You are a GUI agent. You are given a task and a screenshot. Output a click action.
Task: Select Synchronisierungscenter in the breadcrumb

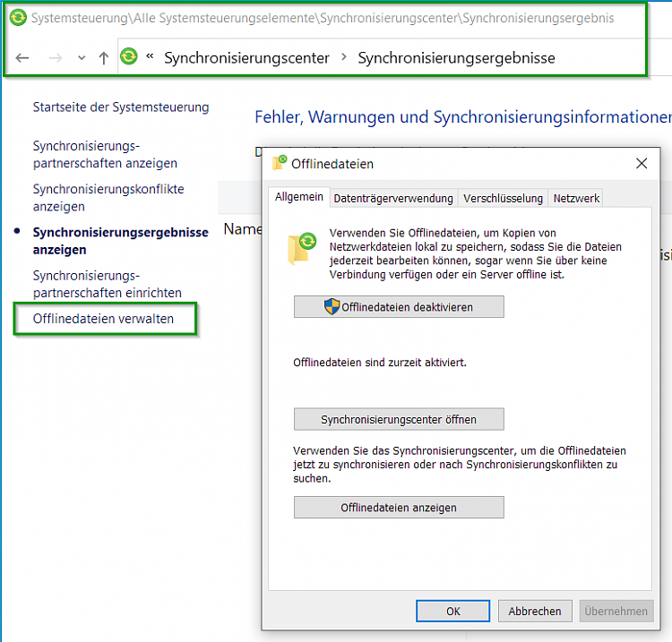247,58
